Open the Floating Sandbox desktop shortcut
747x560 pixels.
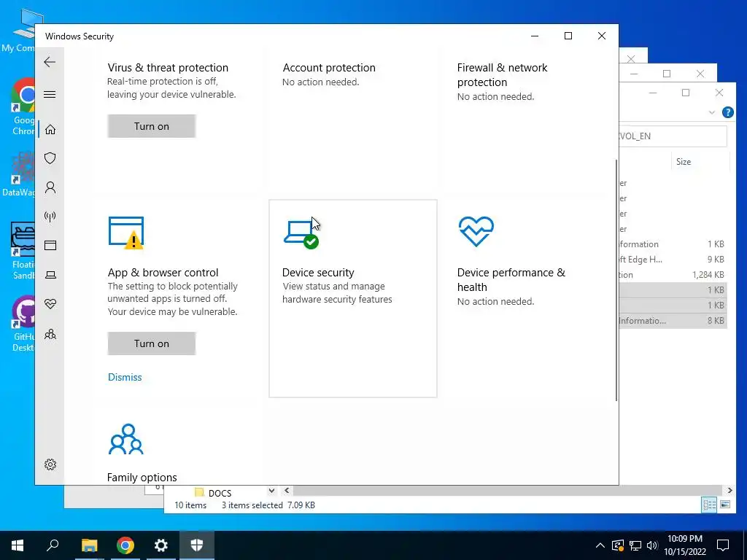click(23, 251)
